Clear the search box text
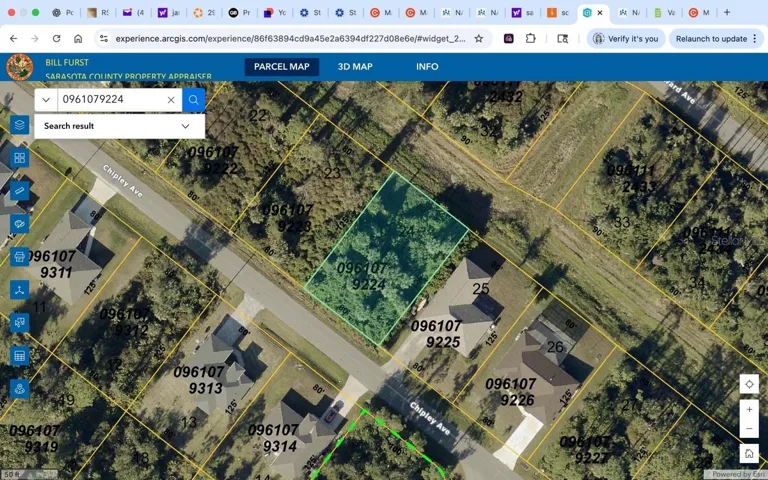 (x=171, y=100)
